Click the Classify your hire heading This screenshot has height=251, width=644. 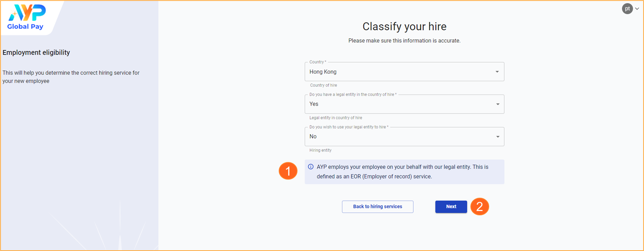404,26
